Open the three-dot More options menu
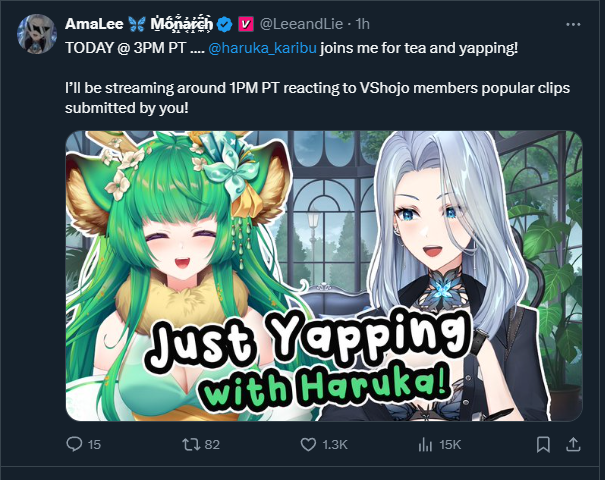605x480 pixels. click(x=573, y=24)
